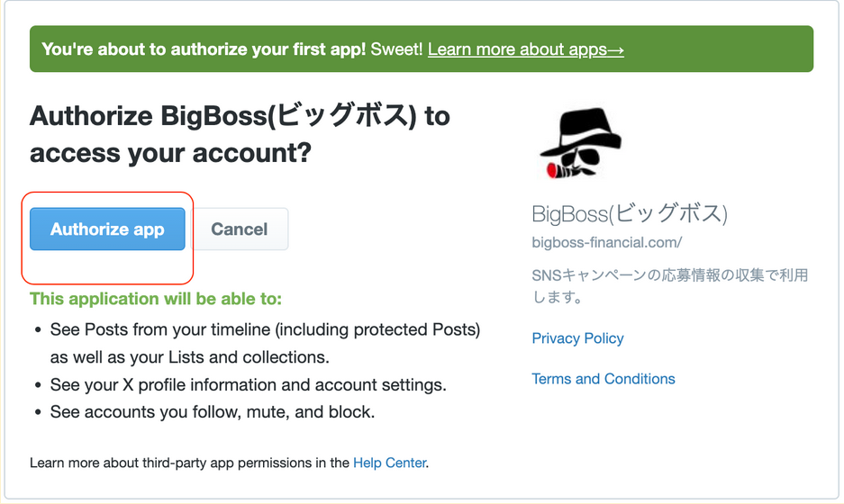Select the See Posts from your timeline permission

(x=265, y=329)
